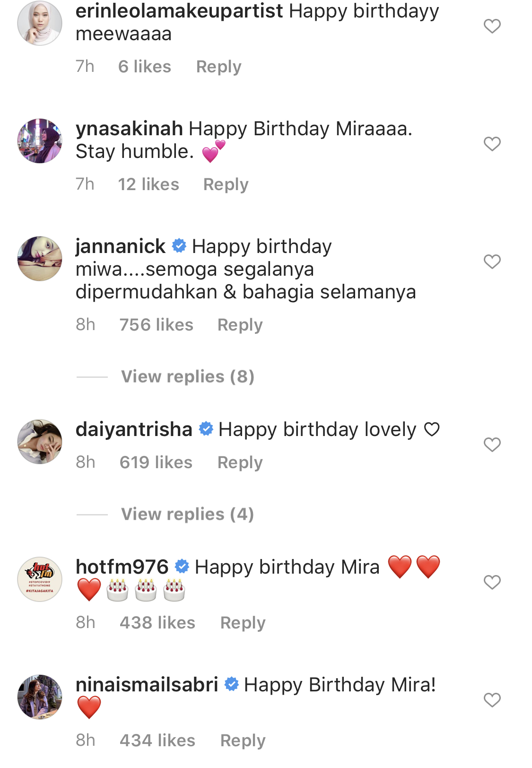Reply to erinleolamakeupartist's comment
The image size is (532, 768).
(218, 67)
